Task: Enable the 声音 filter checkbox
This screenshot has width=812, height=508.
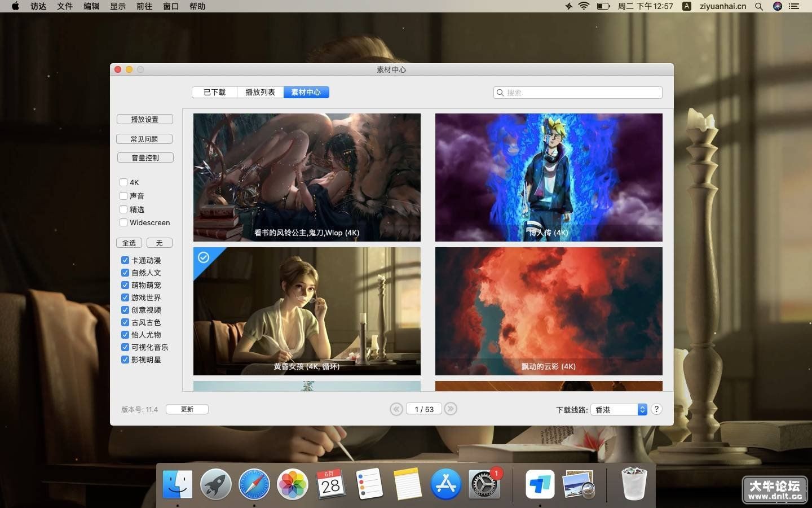Action: click(123, 196)
